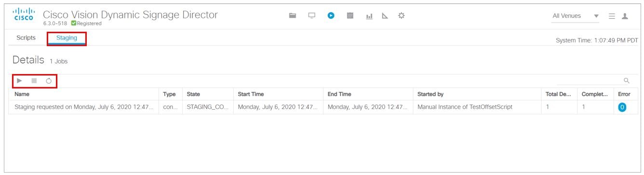The image size is (644, 175).
Task: Select the Staging tab
Action: click(67, 38)
